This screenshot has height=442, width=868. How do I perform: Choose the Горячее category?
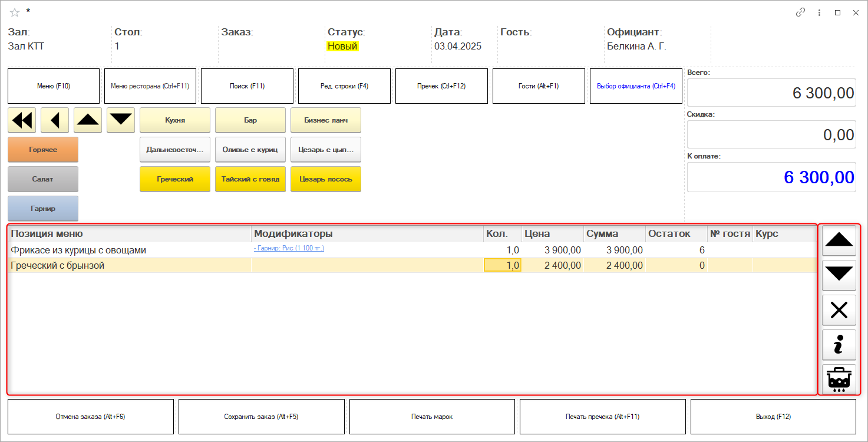tap(43, 150)
